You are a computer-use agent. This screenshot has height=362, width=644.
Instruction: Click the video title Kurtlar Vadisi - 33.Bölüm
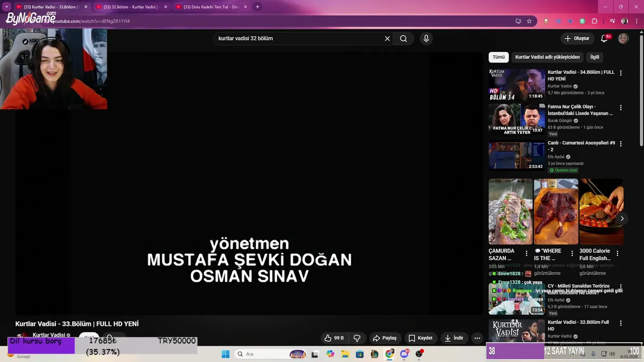tap(77, 324)
